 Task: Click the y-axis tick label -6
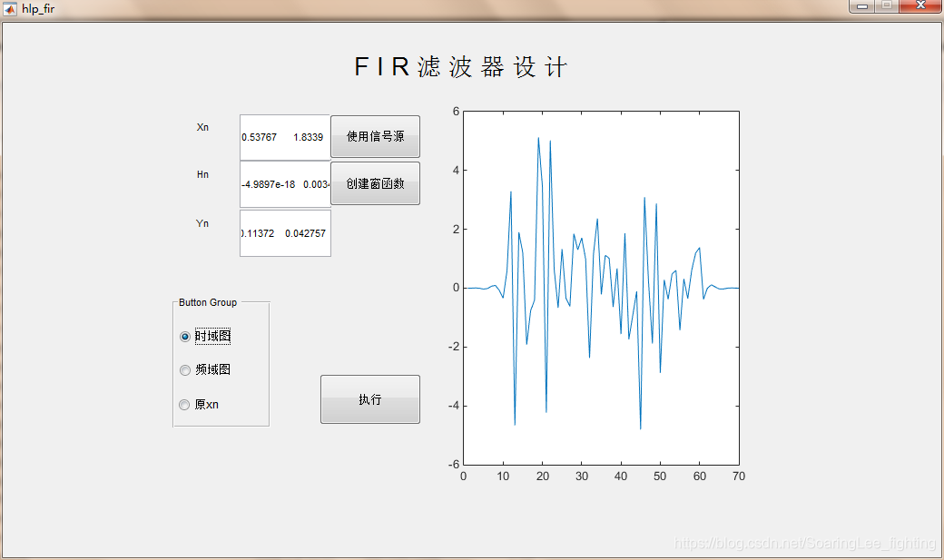tap(454, 465)
